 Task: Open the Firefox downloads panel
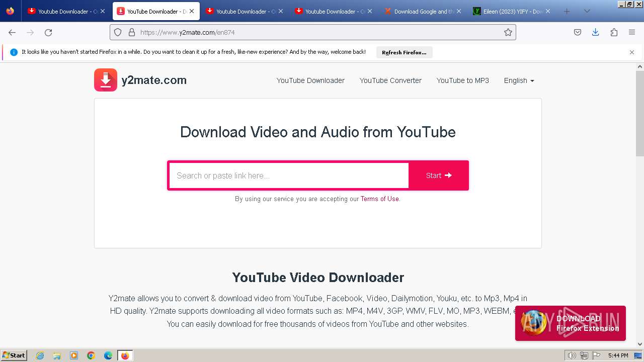click(596, 32)
